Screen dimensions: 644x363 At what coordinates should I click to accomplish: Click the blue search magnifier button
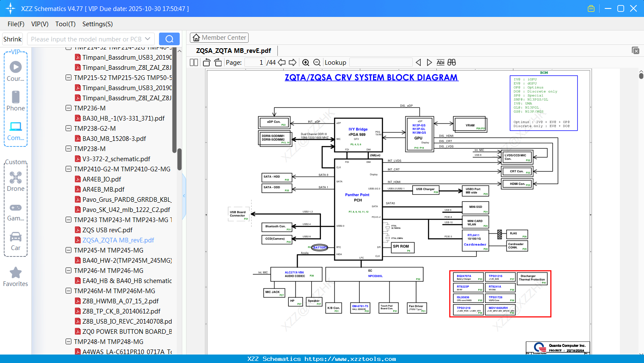169,39
